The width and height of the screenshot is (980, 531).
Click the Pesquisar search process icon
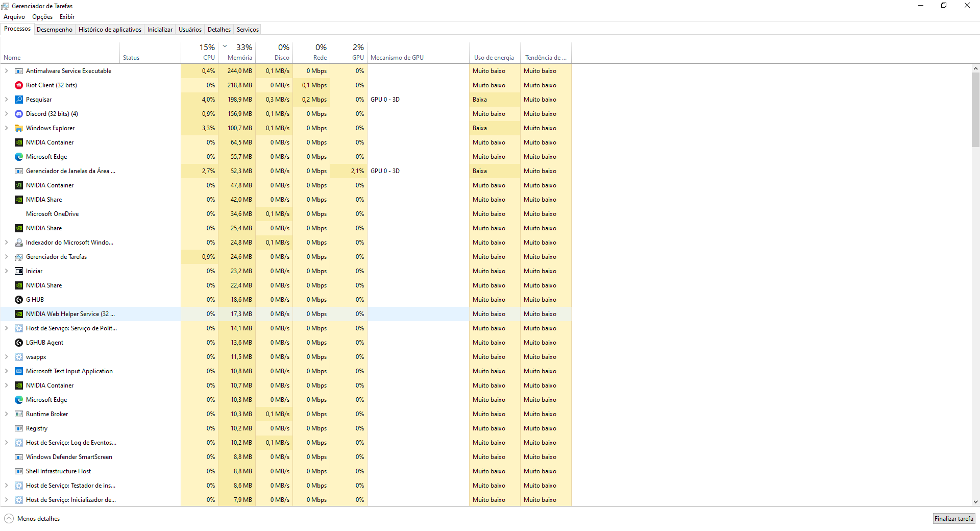click(x=19, y=100)
